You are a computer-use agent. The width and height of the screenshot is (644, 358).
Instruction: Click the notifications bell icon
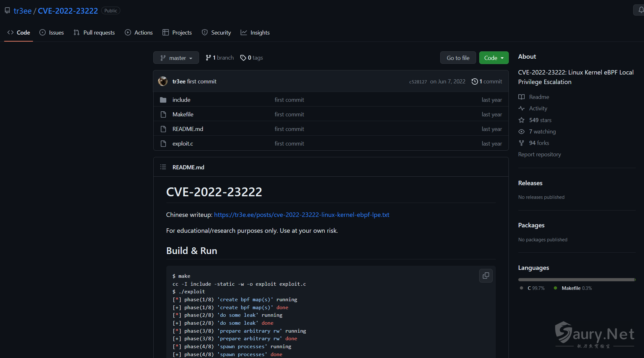point(641,10)
